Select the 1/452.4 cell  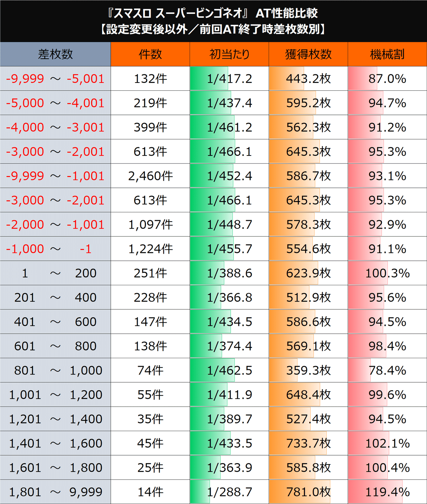[229, 176]
